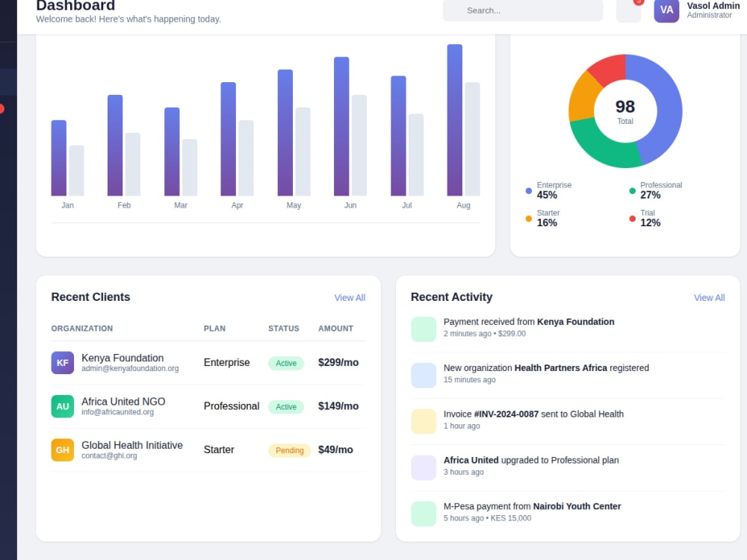Click the VA user avatar
Screen dimensions: 747x560
click(x=666, y=10)
